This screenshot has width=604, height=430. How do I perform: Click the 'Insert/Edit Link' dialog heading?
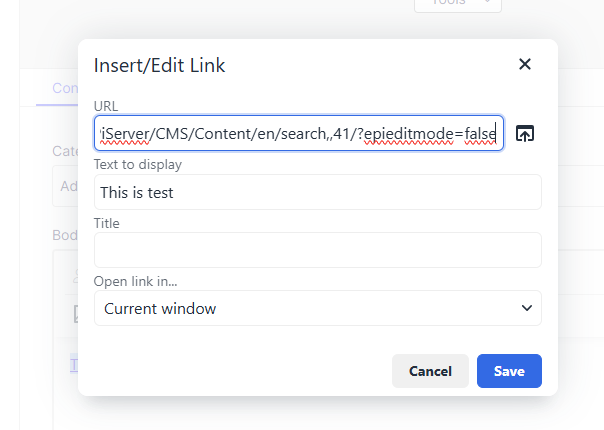tap(159, 65)
